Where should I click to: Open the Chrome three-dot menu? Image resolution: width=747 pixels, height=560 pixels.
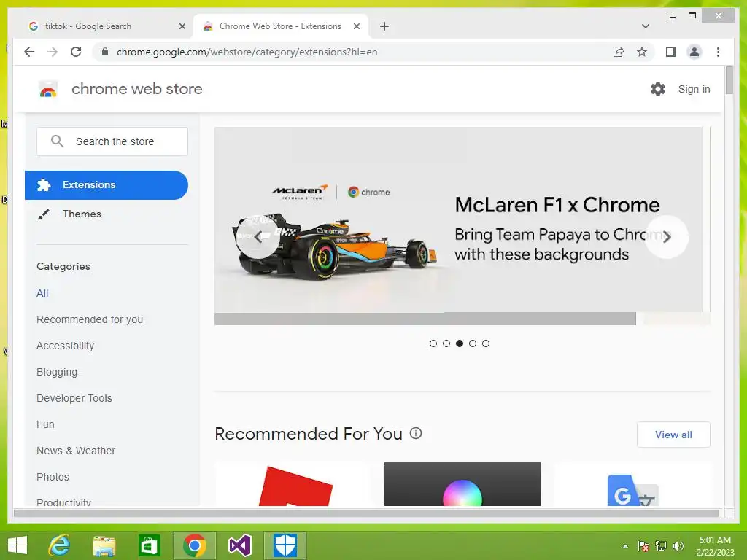pyautogui.click(x=718, y=52)
